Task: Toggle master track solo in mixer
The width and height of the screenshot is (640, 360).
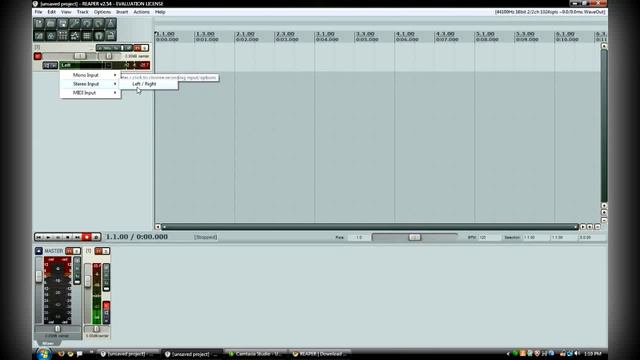Action: (x=76, y=251)
